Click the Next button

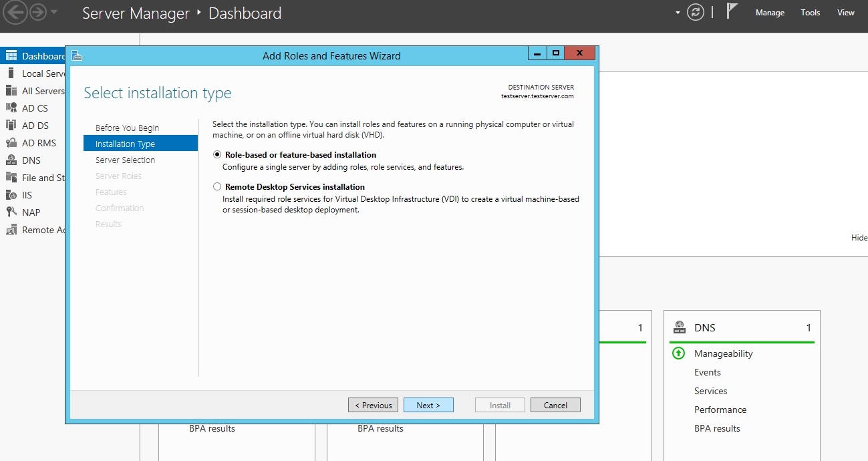tap(428, 405)
